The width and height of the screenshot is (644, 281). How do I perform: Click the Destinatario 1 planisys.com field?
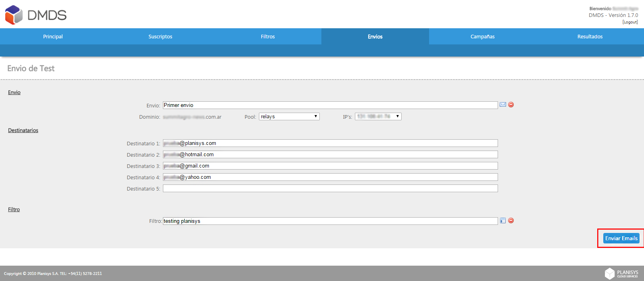[x=330, y=143]
